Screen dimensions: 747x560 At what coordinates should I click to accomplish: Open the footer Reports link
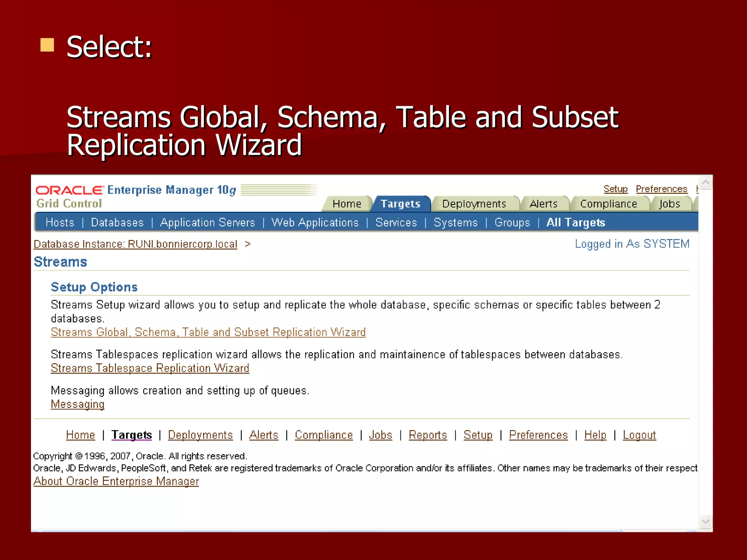pyautogui.click(x=428, y=435)
